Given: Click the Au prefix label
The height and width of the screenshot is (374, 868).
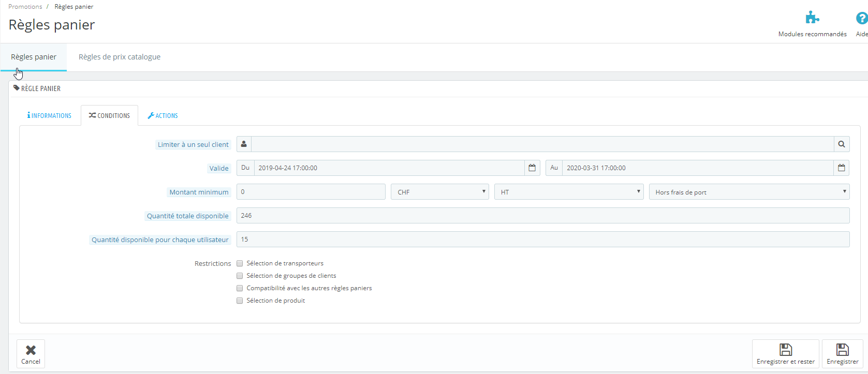Looking at the screenshot, I should click(554, 168).
